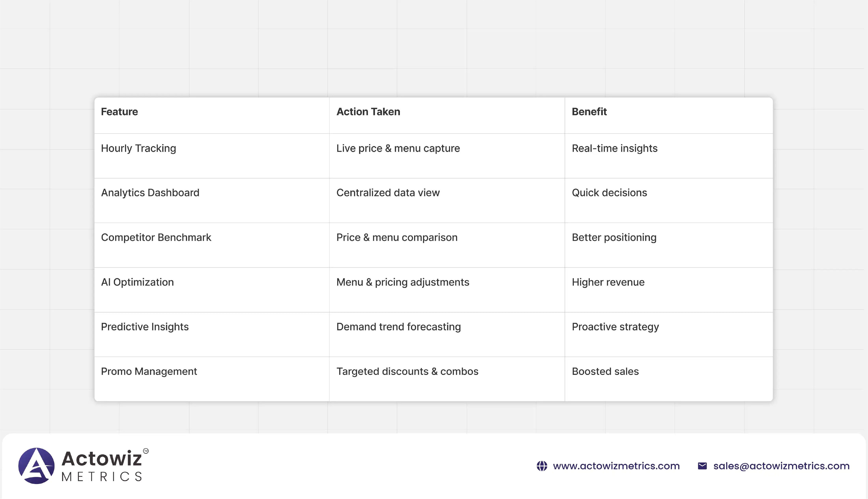The height and width of the screenshot is (499, 868).
Task: Click the Demand trend forecasting cell
Action: tap(399, 327)
